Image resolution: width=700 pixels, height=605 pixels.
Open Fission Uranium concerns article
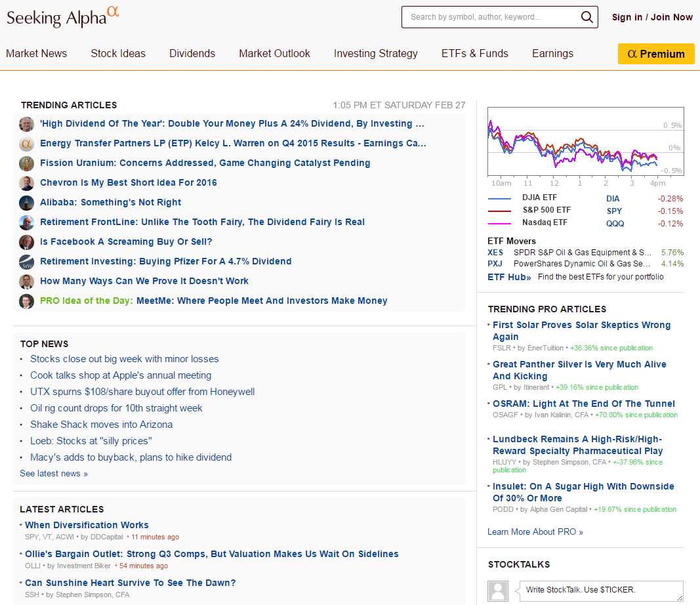point(205,163)
